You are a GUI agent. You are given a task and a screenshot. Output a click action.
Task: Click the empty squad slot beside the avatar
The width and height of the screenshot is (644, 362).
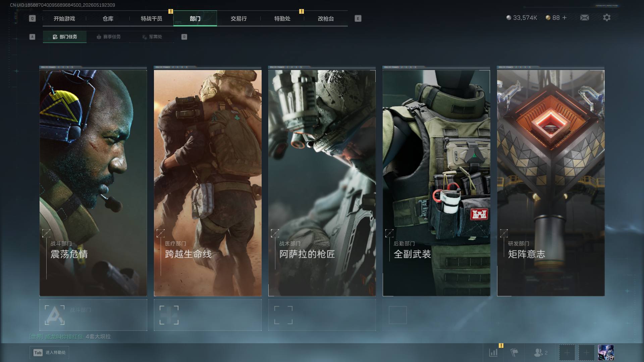click(586, 353)
